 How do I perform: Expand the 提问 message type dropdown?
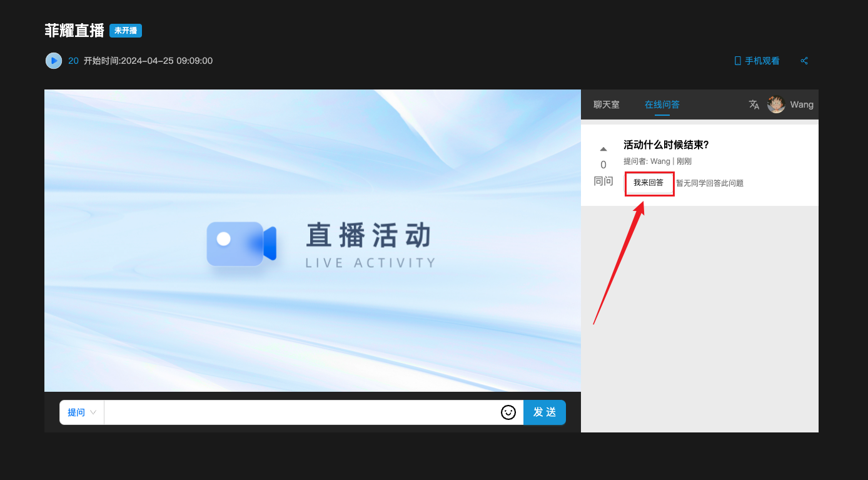click(82, 412)
